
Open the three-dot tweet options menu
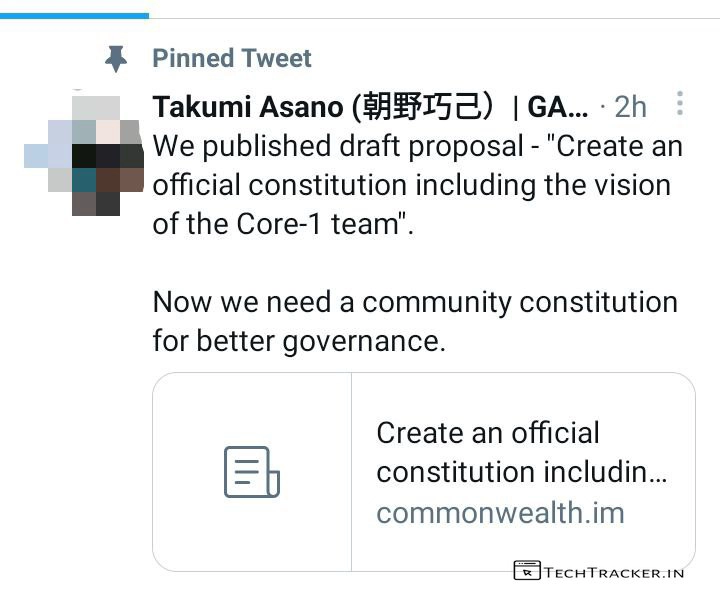(x=680, y=104)
